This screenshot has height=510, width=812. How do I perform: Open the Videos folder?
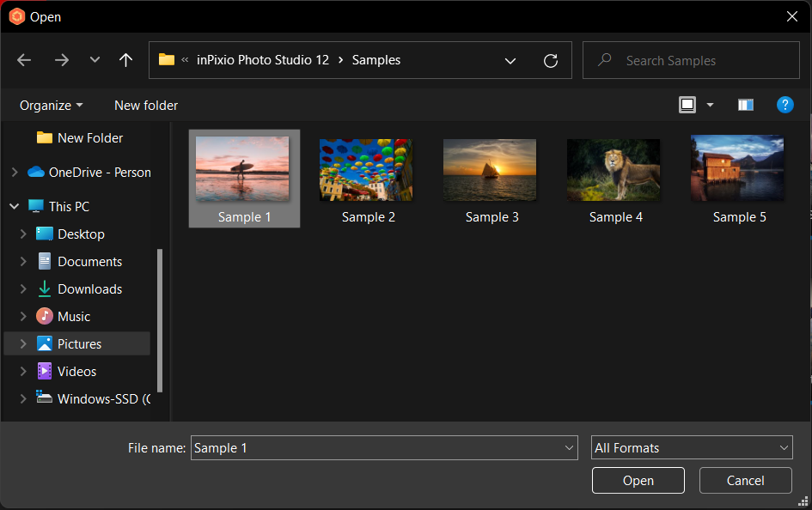(66, 372)
